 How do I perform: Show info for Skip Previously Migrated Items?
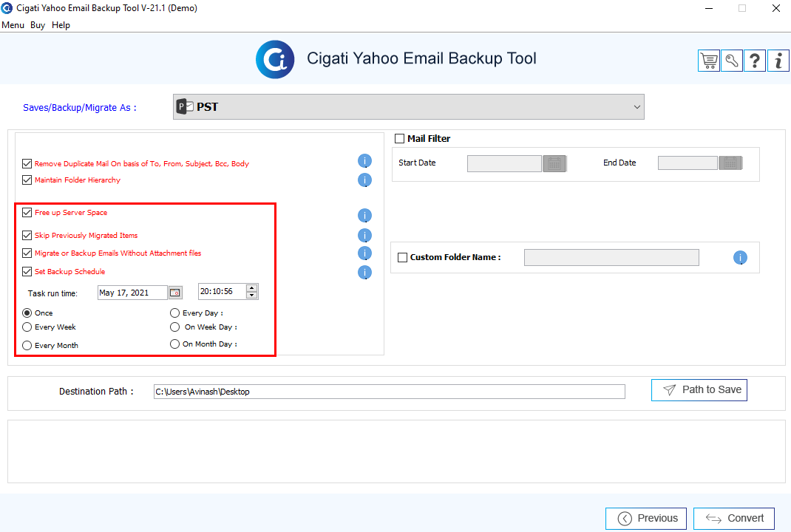(364, 236)
